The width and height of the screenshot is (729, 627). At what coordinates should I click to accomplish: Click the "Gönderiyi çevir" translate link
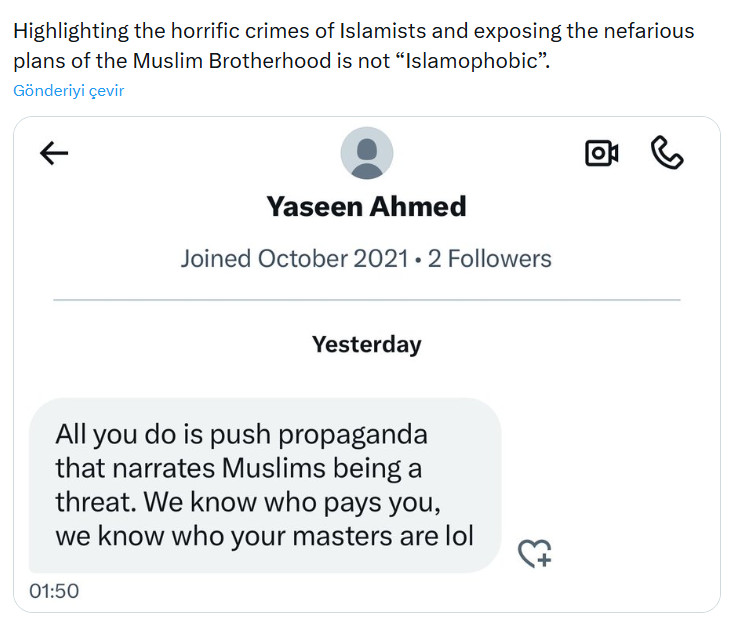[69, 91]
